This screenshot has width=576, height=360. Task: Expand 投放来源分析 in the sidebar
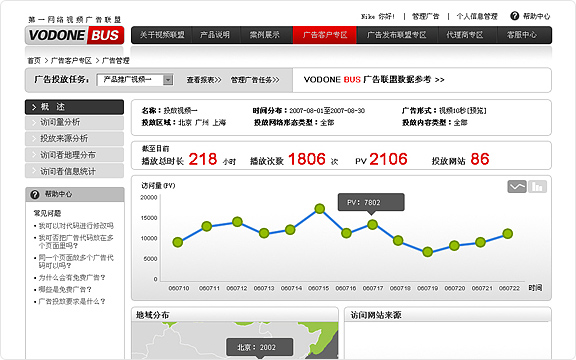[x=75, y=138]
